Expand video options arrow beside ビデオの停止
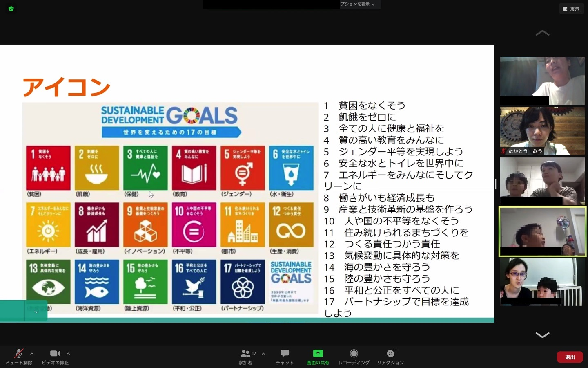Screen dimensions: 588x368 [x=68, y=354]
